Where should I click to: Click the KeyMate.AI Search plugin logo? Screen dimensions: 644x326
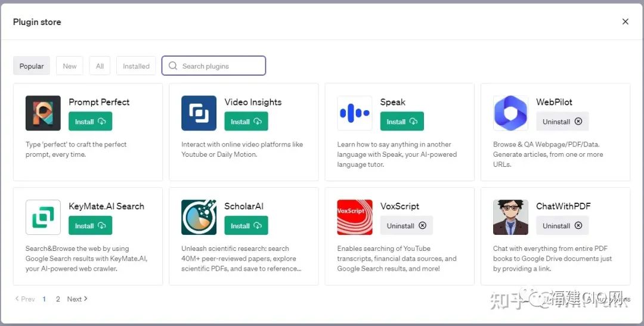pyautogui.click(x=43, y=218)
